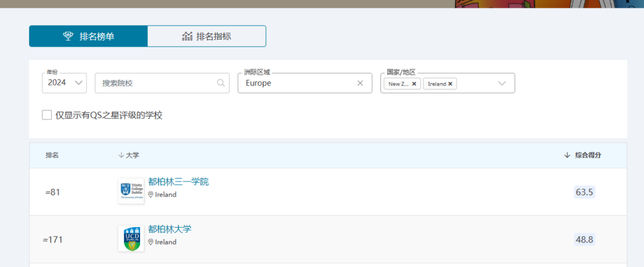Open the 排名指标 tab
This screenshot has width=644, height=267.
tap(206, 36)
